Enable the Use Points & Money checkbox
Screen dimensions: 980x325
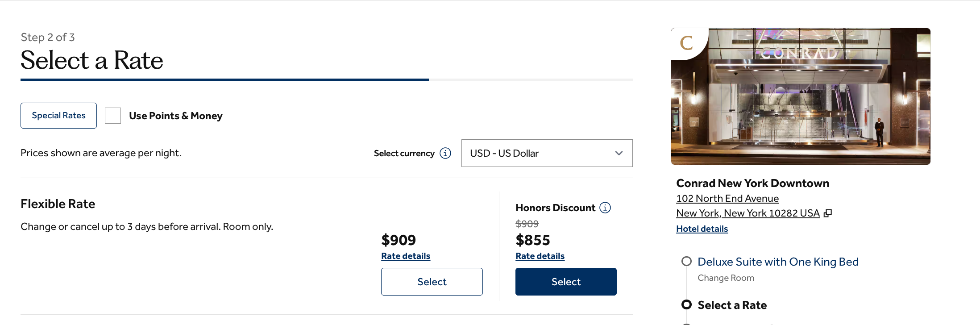tap(113, 116)
